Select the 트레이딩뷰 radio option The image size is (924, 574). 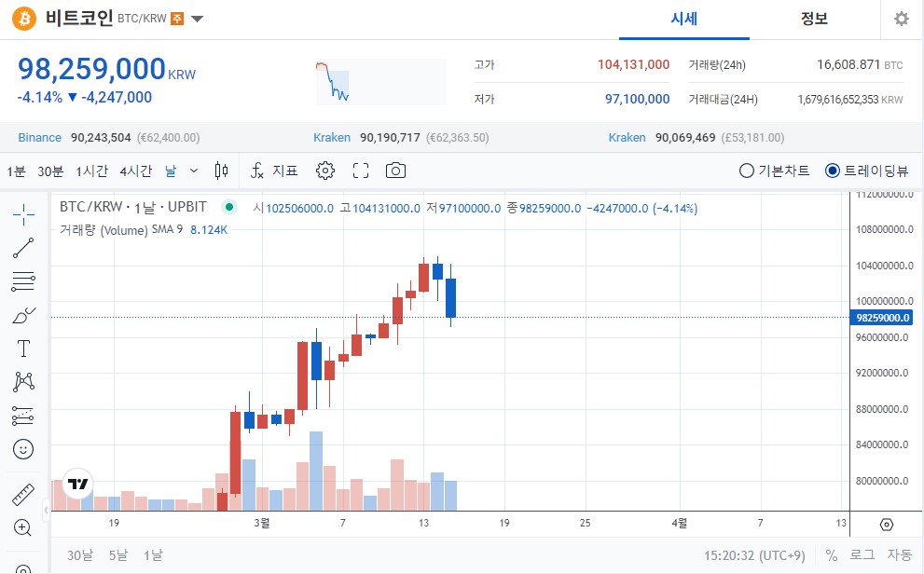866,171
